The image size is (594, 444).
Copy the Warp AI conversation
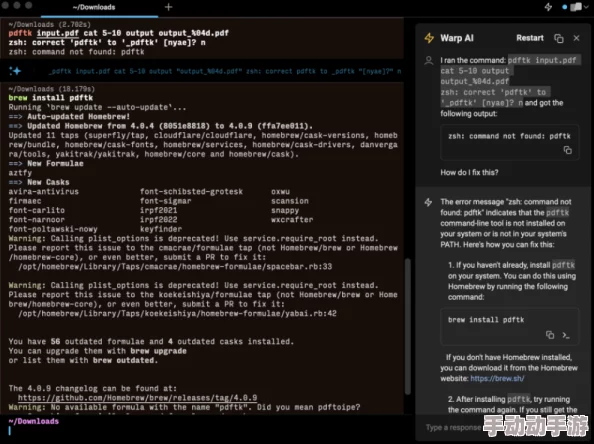pyautogui.click(x=559, y=38)
